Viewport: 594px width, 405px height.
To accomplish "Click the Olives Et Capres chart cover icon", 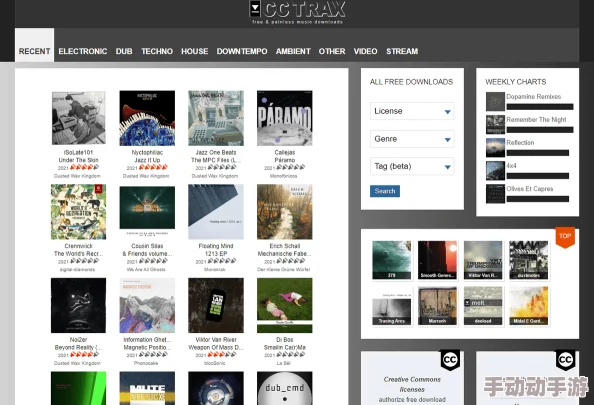I will pyautogui.click(x=496, y=194).
